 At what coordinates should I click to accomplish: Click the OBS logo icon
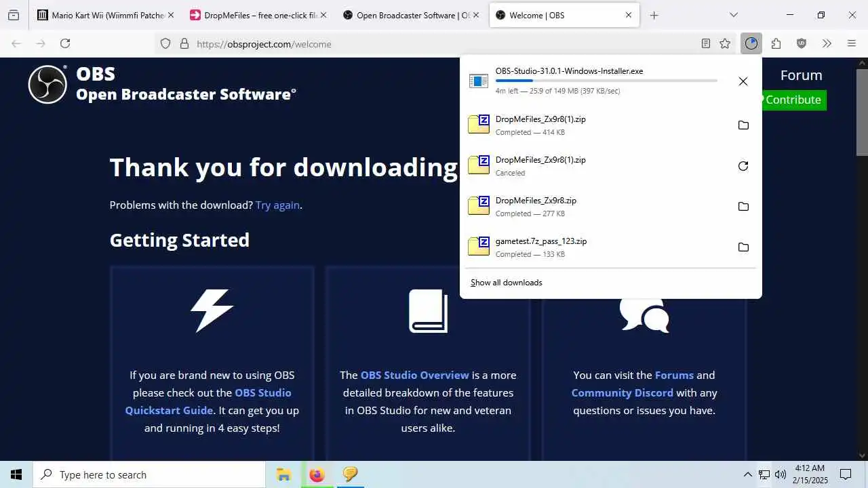(47, 85)
